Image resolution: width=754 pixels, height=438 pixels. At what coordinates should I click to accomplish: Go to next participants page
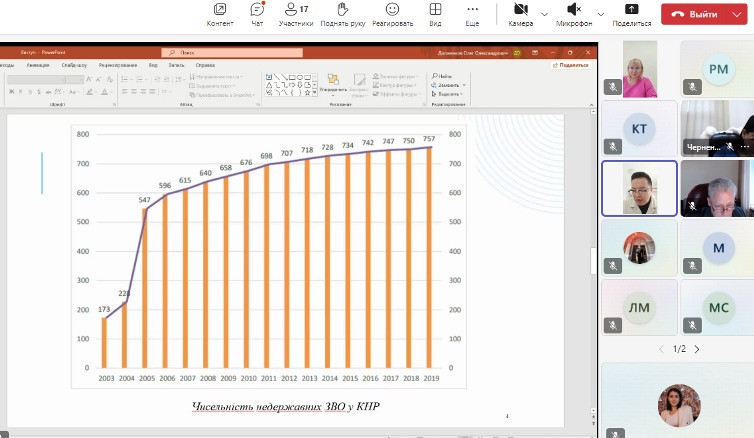tap(697, 349)
